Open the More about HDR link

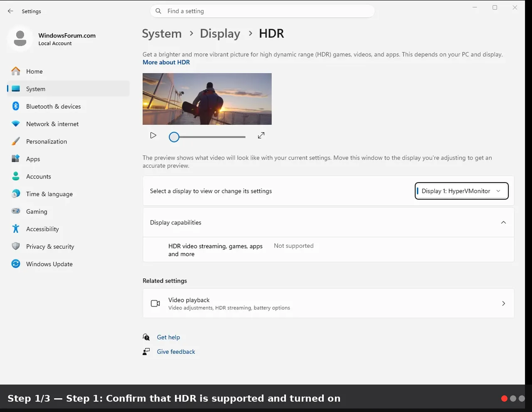point(166,62)
